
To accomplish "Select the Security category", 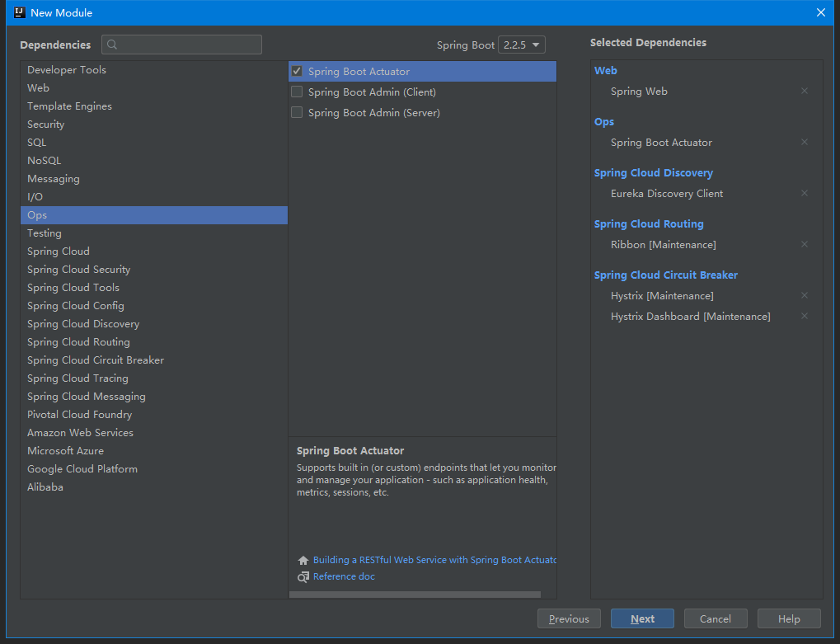I will click(x=154, y=125).
